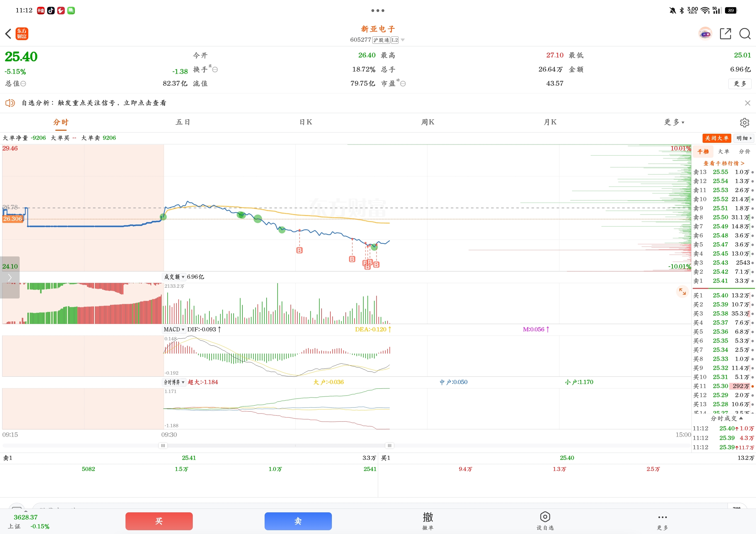Tap the 买1 25.40 bottom quote row
Viewport: 756px width, 534px height.
pyautogui.click(x=567, y=458)
